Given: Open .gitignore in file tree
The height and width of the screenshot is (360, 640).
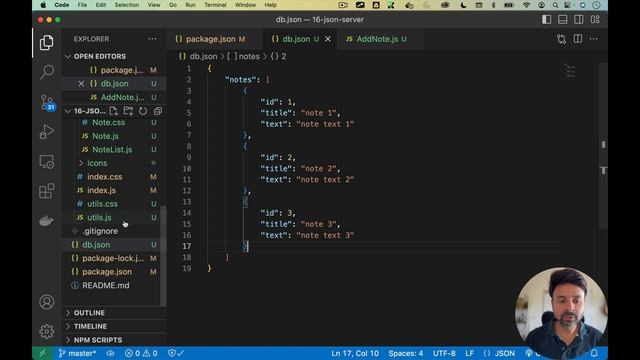Looking at the screenshot, I should pyautogui.click(x=100, y=231).
